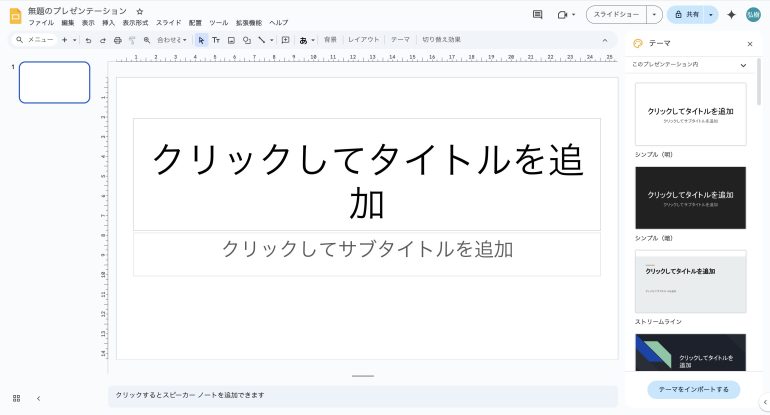Open the 挿入 menu

tap(108, 22)
